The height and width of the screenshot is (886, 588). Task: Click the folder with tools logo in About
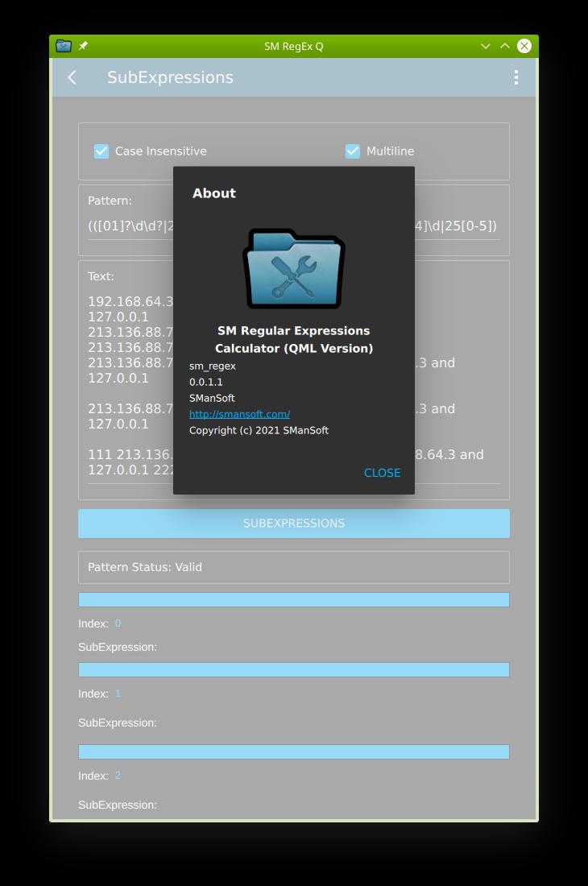tap(294, 268)
